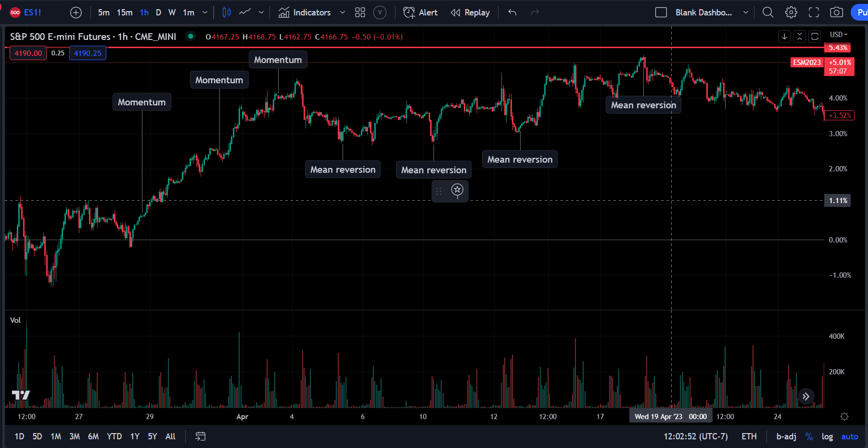This screenshot has height=448, width=868.
Task: Expand the favorite indicators dropdown arrow
Action: (x=343, y=13)
